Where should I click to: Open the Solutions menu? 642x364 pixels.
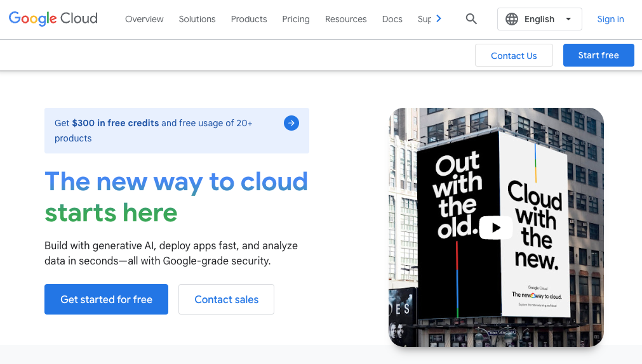[x=197, y=19]
